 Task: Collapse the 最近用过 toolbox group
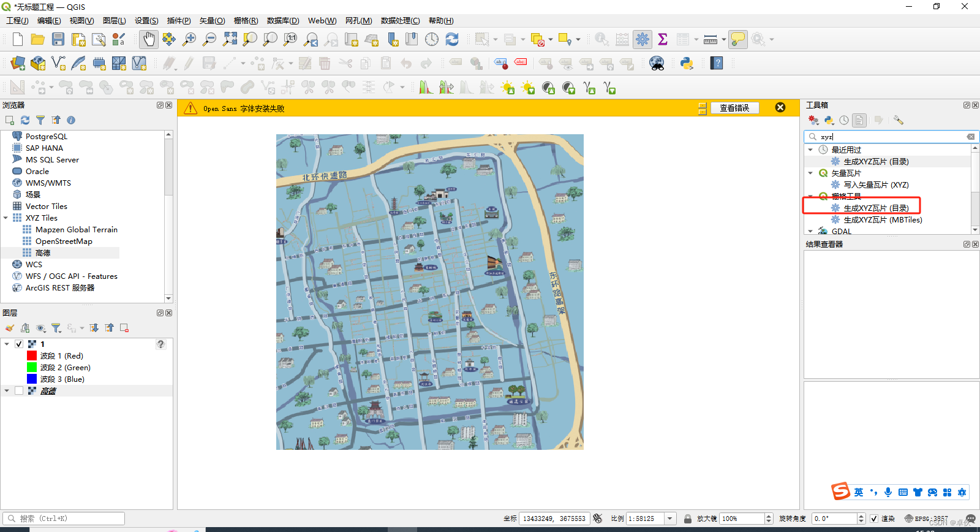pos(811,150)
